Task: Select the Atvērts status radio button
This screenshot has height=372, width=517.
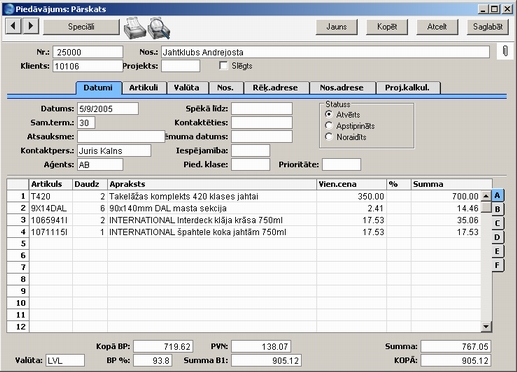Action: click(x=329, y=114)
